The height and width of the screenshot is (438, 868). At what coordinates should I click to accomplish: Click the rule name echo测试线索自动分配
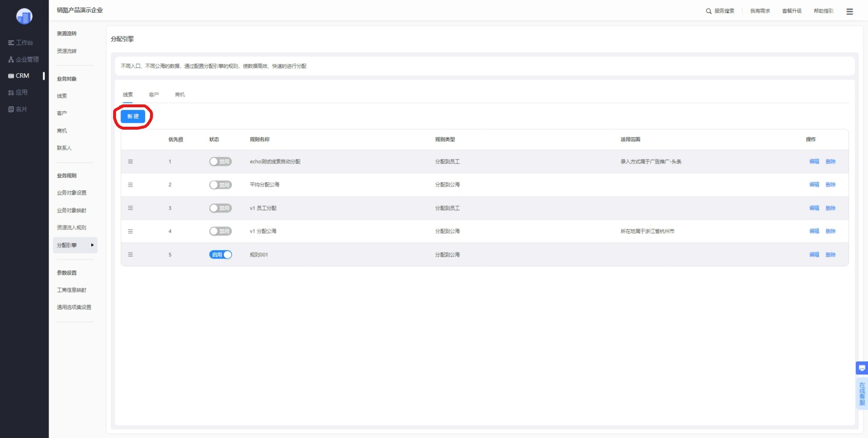[x=275, y=162]
